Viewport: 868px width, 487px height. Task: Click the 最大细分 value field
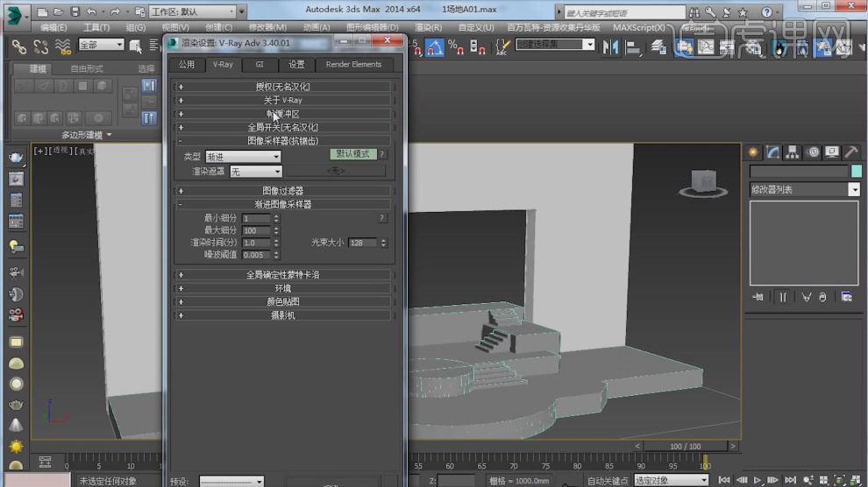tap(256, 230)
